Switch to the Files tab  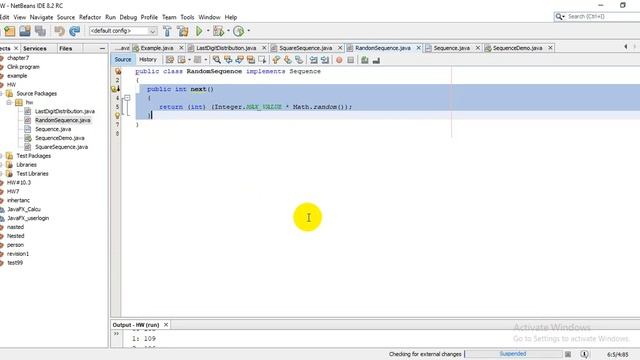[x=66, y=48]
